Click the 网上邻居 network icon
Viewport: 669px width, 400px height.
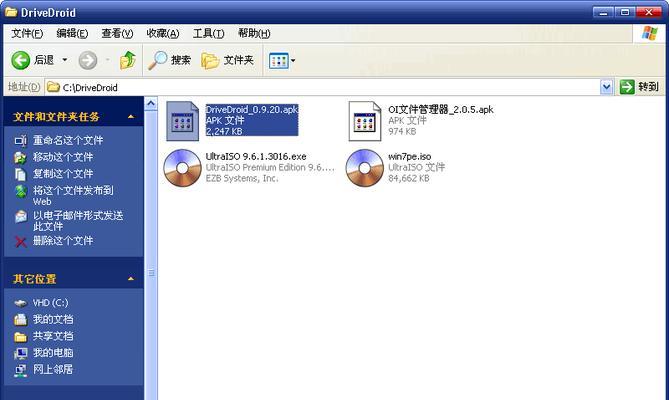(x=20, y=370)
